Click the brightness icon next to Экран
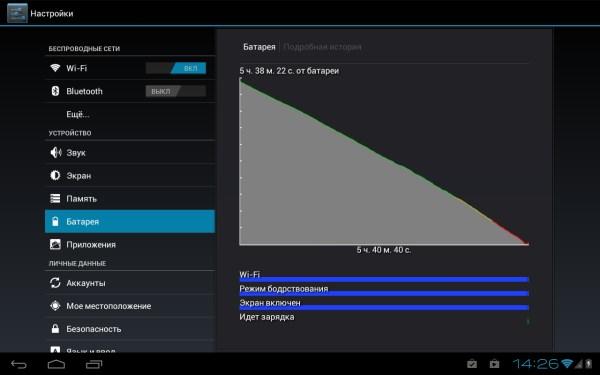The height and width of the screenshot is (375, 600). [x=55, y=175]
